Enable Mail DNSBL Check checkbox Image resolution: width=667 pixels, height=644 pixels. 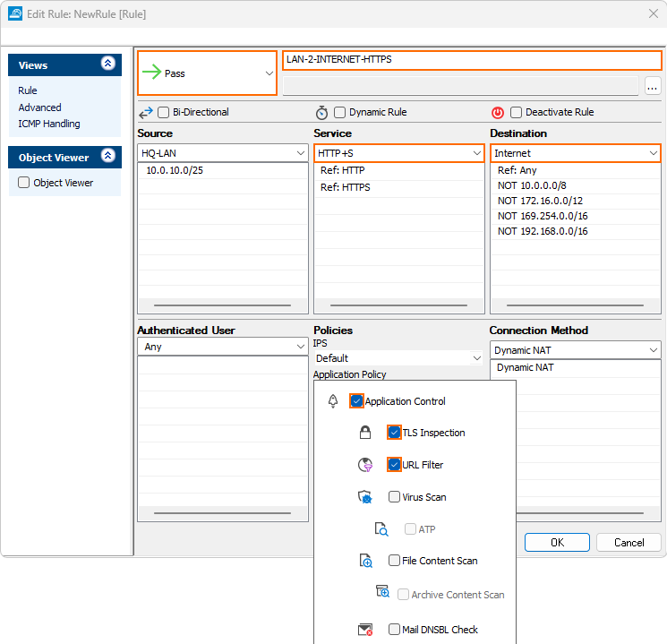[394, 629]
